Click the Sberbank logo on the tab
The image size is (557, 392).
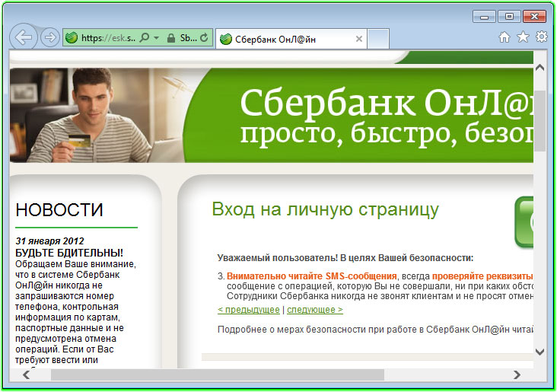point(225,39)
